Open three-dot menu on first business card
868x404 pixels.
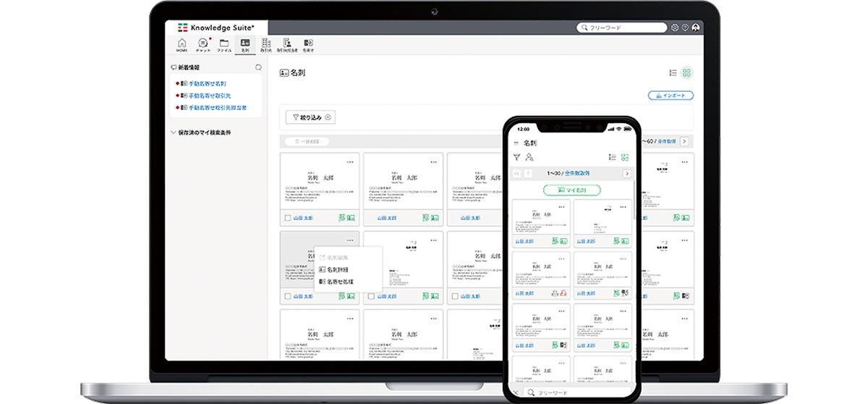(350, 161)
